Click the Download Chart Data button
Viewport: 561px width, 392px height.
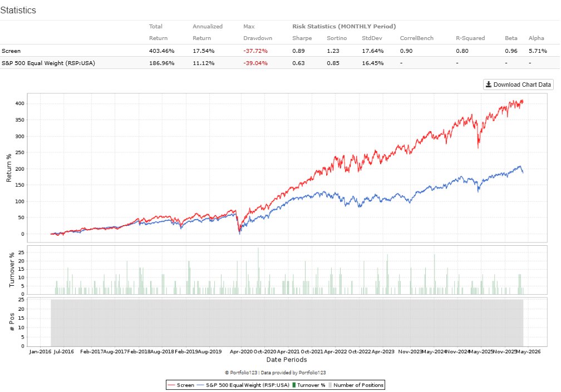pos(518,85)
